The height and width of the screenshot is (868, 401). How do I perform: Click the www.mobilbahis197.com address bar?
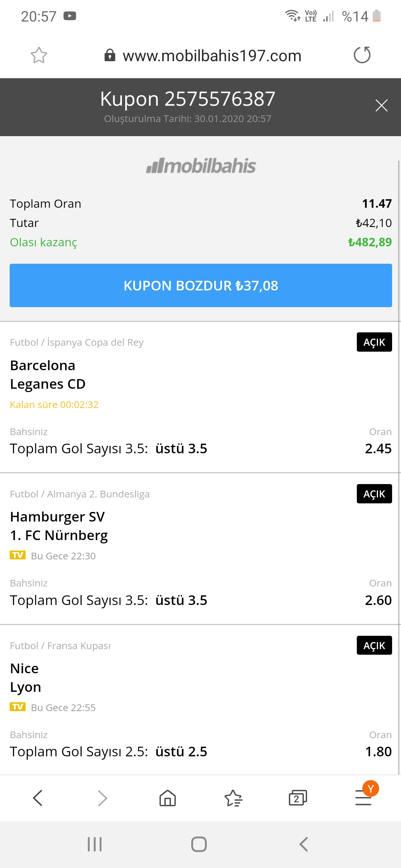(x=212, y=56)
